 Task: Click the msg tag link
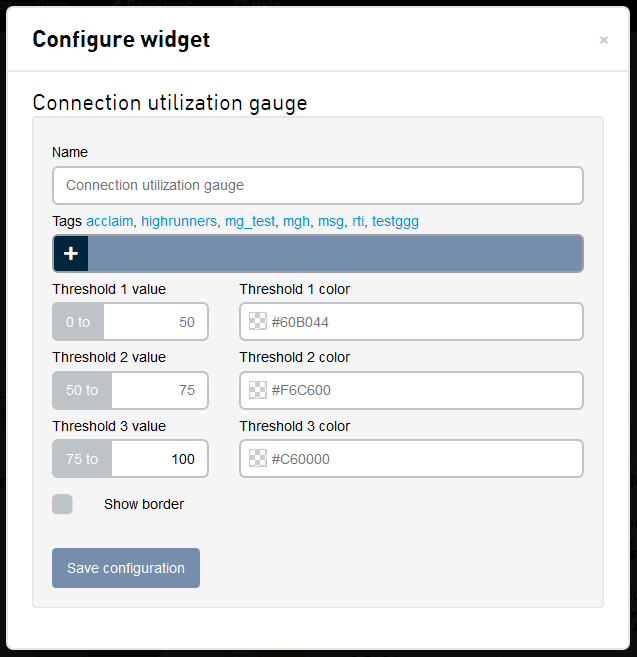[330, 221]
